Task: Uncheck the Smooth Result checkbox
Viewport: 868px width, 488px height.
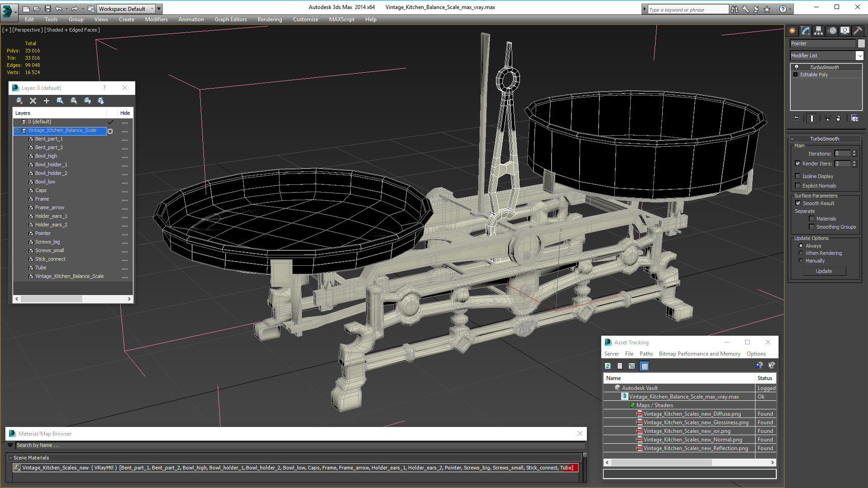Action: (x=798, y=203)
